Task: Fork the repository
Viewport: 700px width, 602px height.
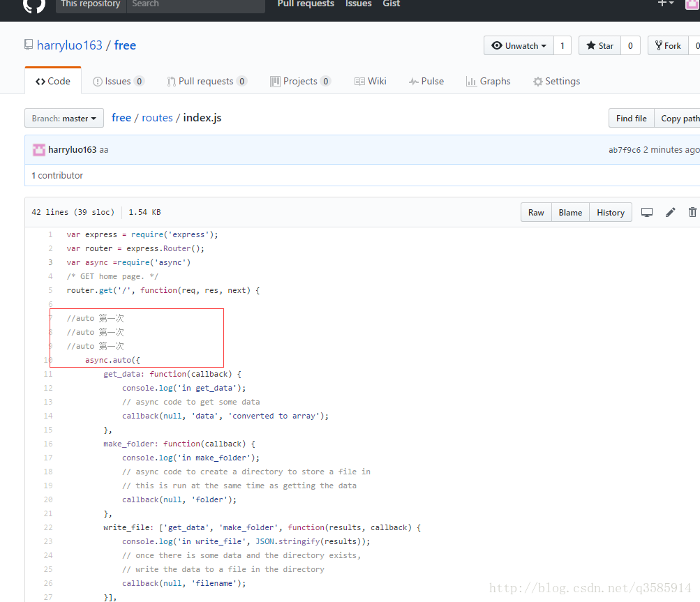Action: [668, 45]
